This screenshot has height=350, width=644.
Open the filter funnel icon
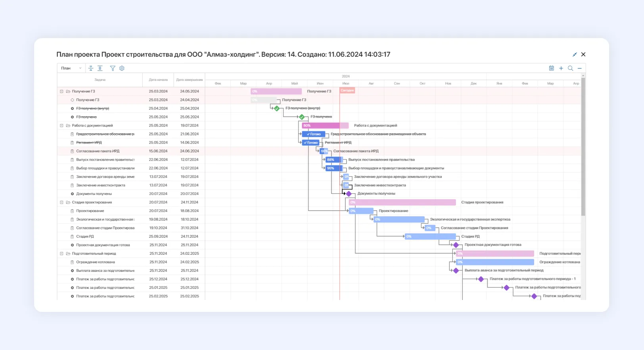(113, 68)
